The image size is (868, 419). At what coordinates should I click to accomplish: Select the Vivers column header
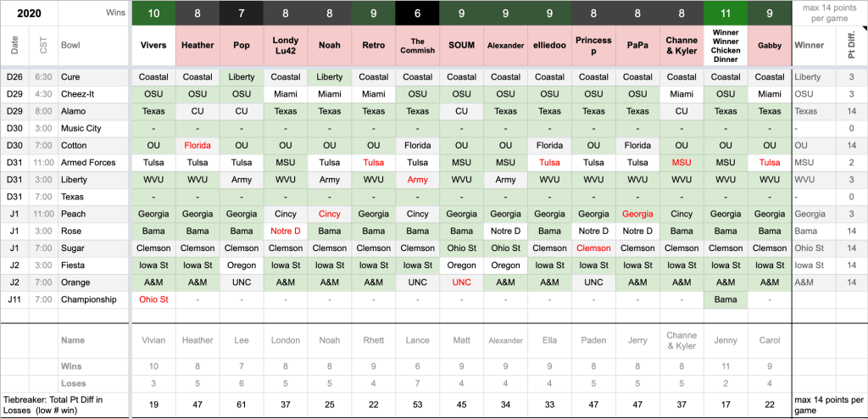click(153, 45)
